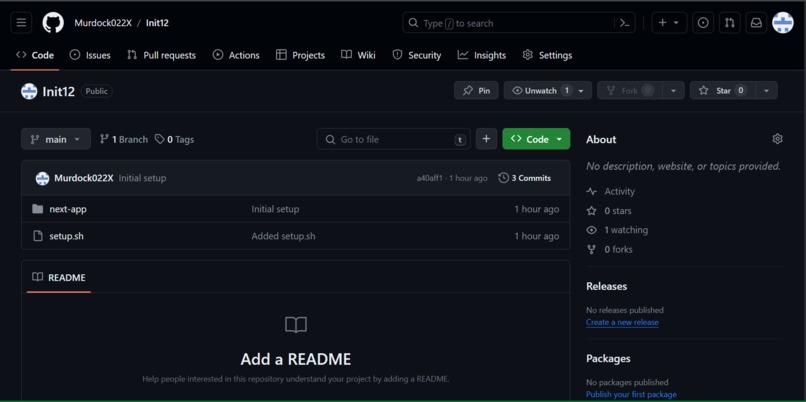The width and height of the screenshot is (806, 402).
Task: Open the Projects tab
Action: click(300, 55)
